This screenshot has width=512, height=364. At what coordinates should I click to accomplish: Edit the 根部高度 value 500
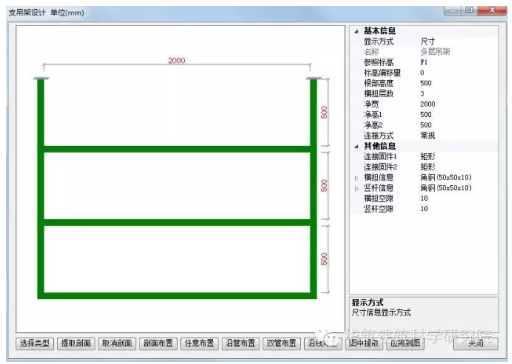[426, 83]
